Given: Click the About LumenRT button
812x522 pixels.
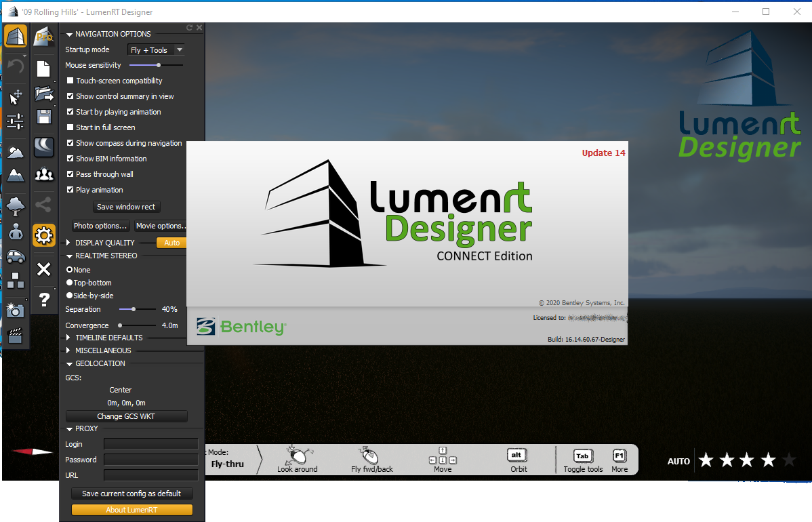Looking at the screenshot, I should 131,510.
